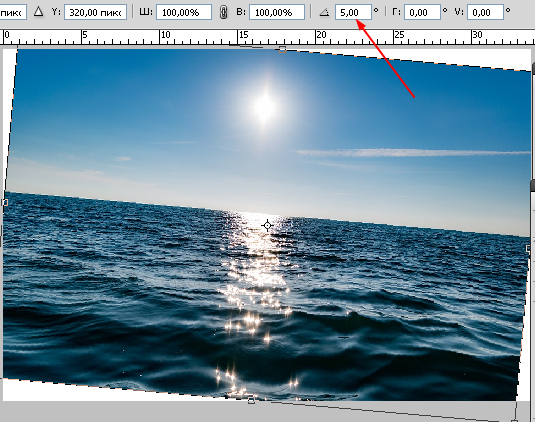
Task: Click the bottom middle transform handle
Action: click(x=251, y=401)
